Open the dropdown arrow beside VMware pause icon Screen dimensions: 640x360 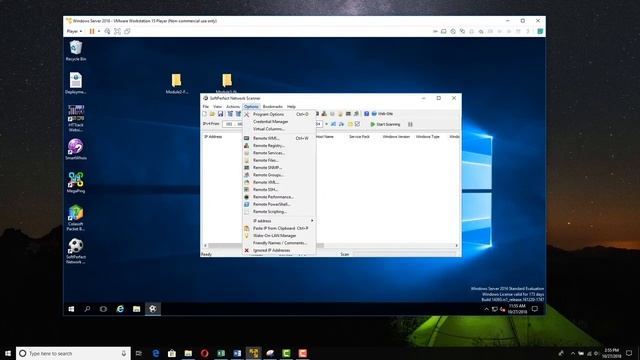click(x=99, y=31)
